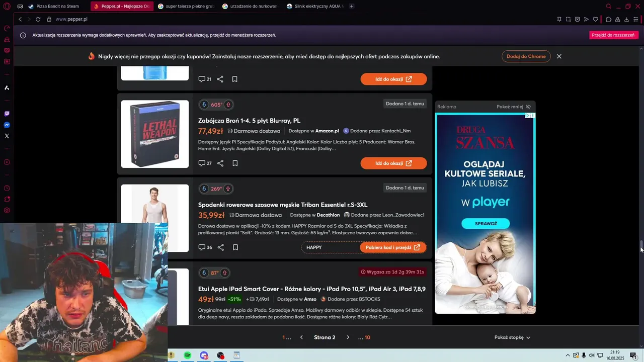
Task: Collapse the ad with Pokaż mniej
Action: click(x=513, y=107)
